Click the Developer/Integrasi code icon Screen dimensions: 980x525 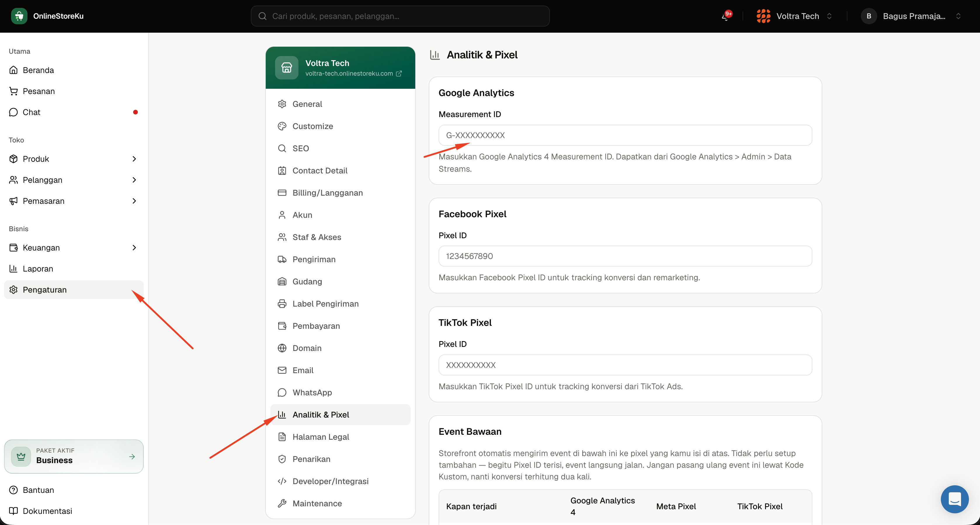pos(282,481)
